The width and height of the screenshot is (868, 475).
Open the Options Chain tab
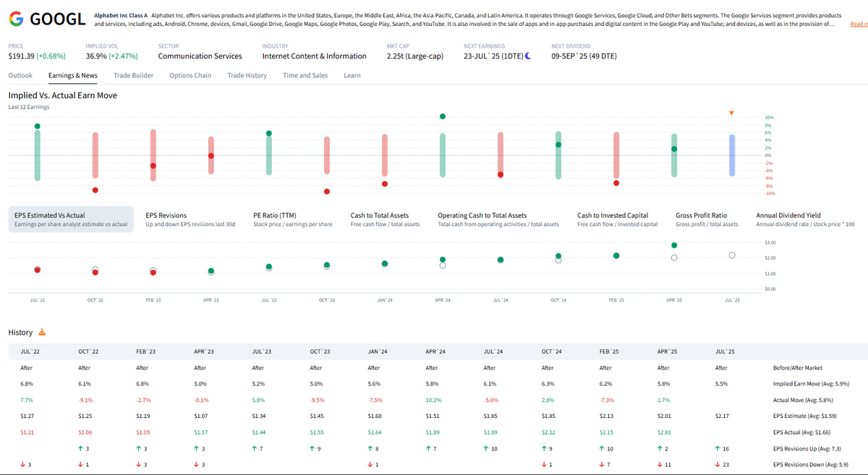point(190,75)
